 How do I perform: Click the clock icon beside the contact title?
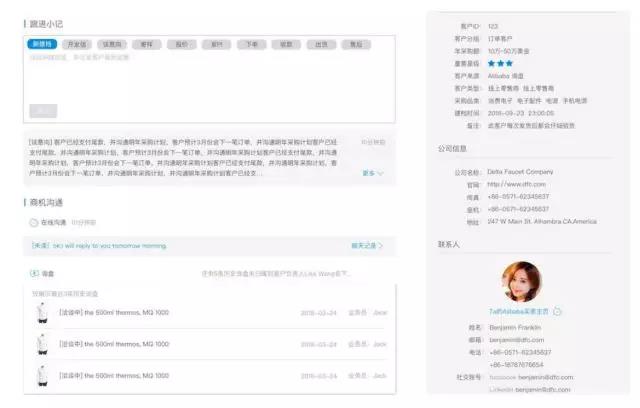point(557,312)
